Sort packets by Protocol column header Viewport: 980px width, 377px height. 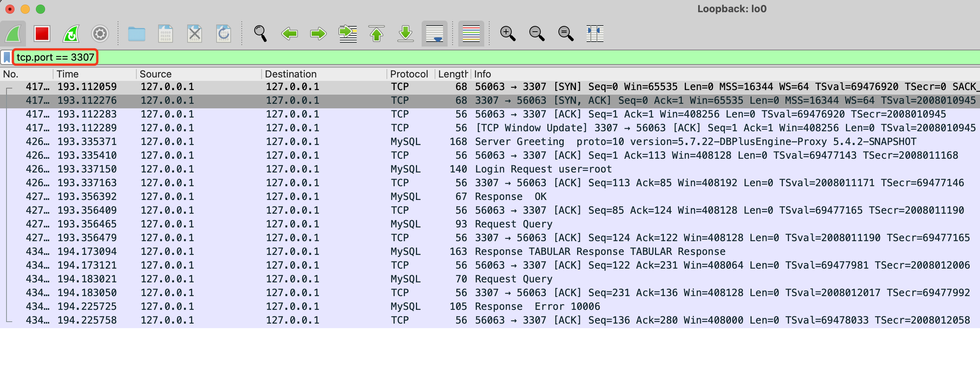click(x=409, y=74)
